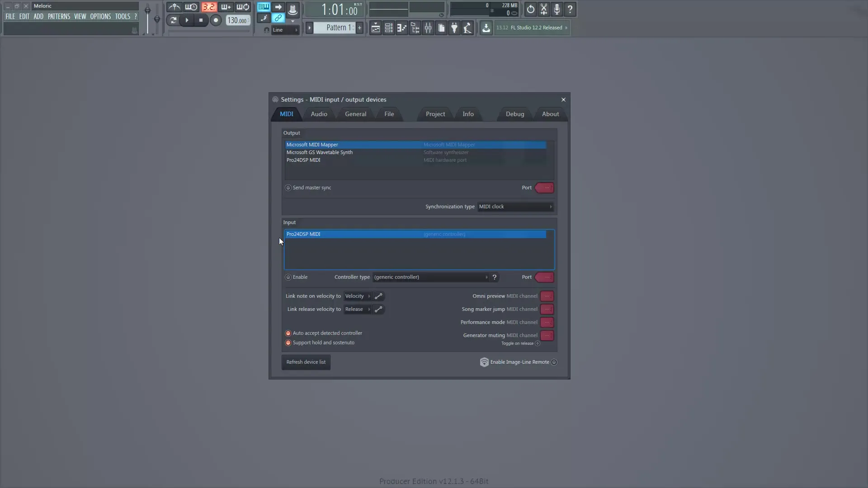This screenshot has width=868, height=488.
Task: Click the download/save arrow icon by news panel
Action: coord(486,28)
